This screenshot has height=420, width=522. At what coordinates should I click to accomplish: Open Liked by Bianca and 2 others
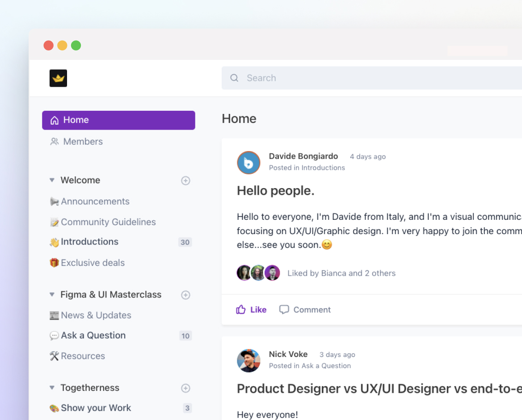point(341,273)
